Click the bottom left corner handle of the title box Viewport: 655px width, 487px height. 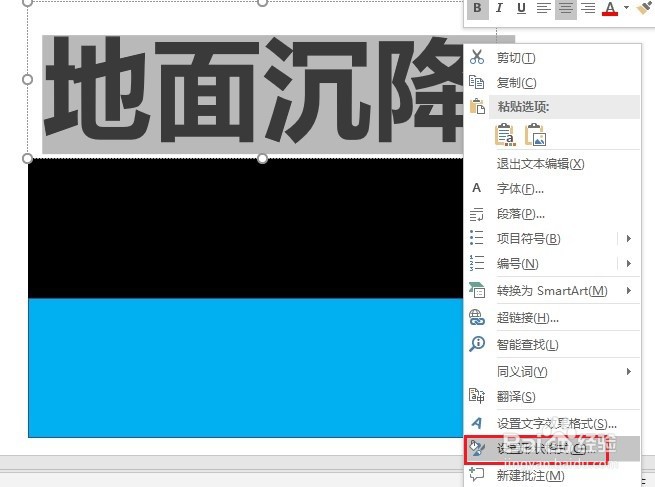(27, 158)
